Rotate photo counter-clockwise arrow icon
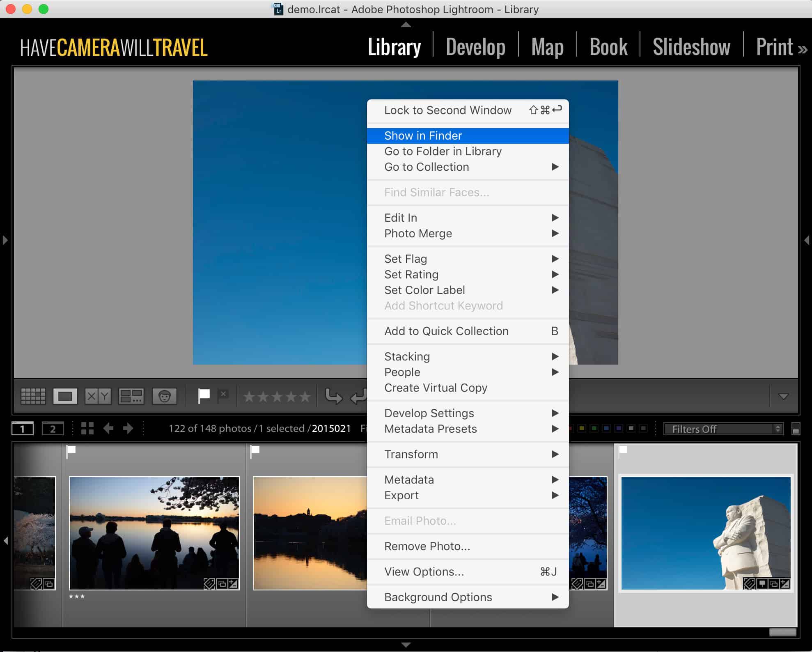The image size is (812, 652). tap(333, 397)
